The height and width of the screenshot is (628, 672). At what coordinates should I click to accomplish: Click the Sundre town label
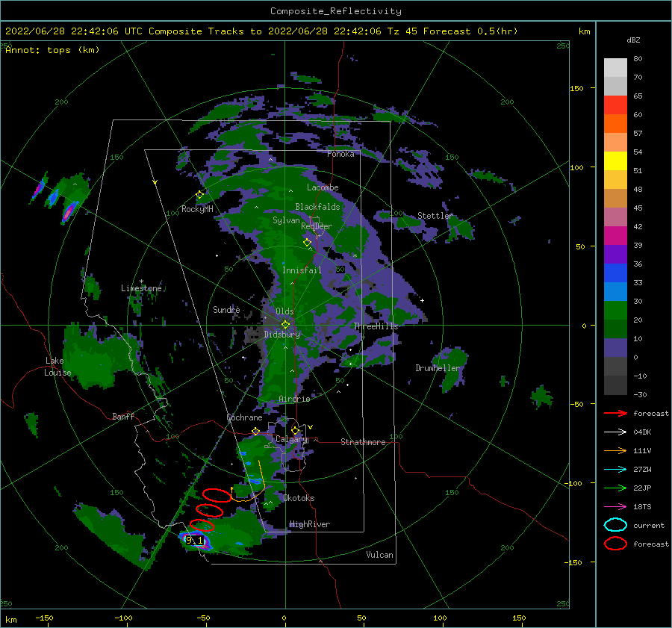226,309
